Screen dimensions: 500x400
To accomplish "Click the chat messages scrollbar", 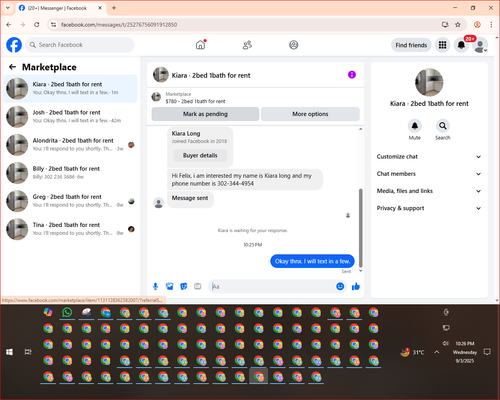I will (x=360, y=228).
